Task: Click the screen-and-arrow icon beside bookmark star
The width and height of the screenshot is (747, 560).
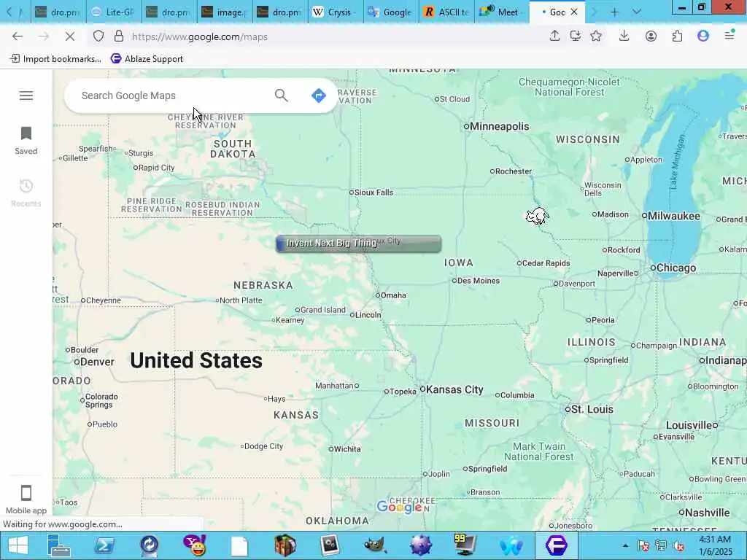Action: pos(576,36)
